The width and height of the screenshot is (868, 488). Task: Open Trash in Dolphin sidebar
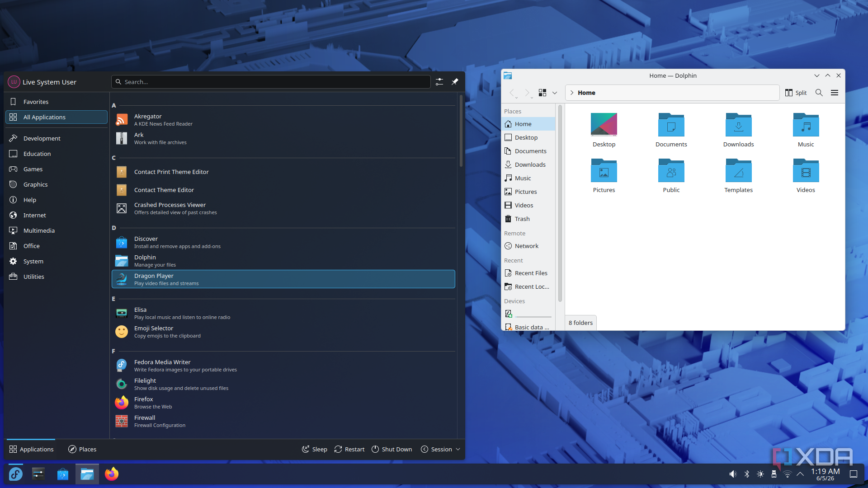(x=528, y=219)
